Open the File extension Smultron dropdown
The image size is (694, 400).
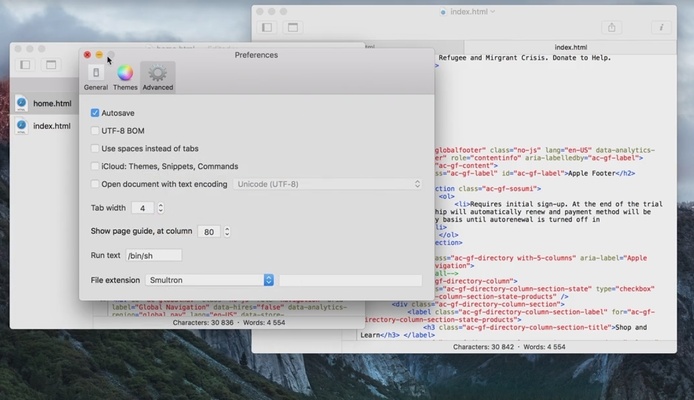tap(209, 280)
